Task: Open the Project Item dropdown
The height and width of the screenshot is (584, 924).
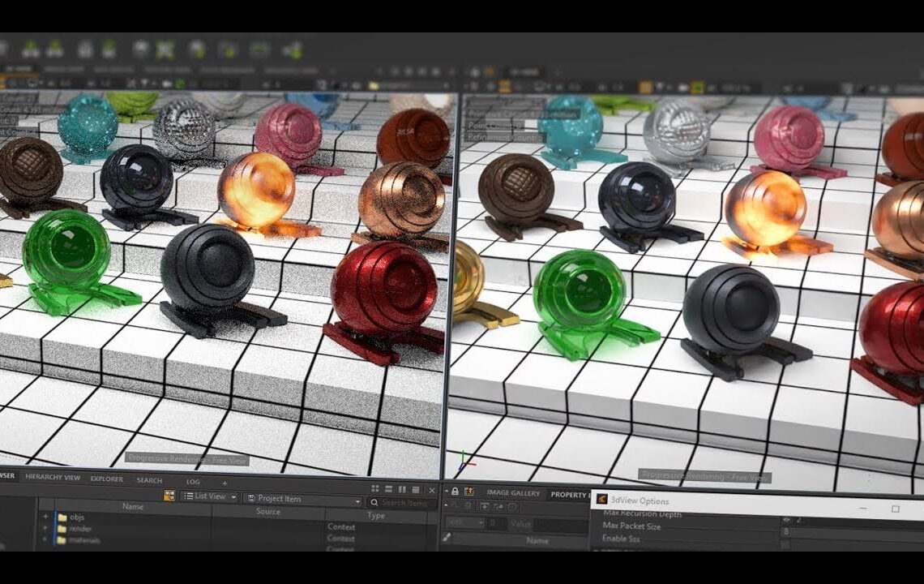Action: click(x=302, y=499)
